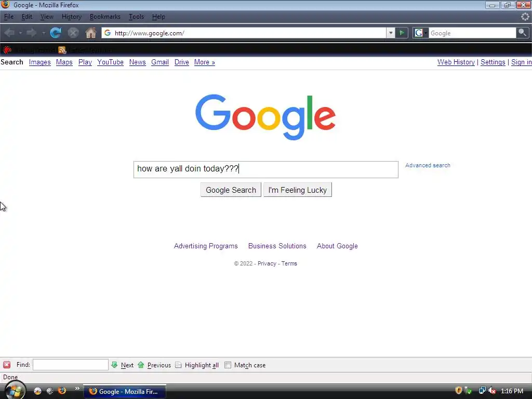Click the security shield tray icon
Image resolution: width=532 pixels, height=399 pixels.
(458, 391)
